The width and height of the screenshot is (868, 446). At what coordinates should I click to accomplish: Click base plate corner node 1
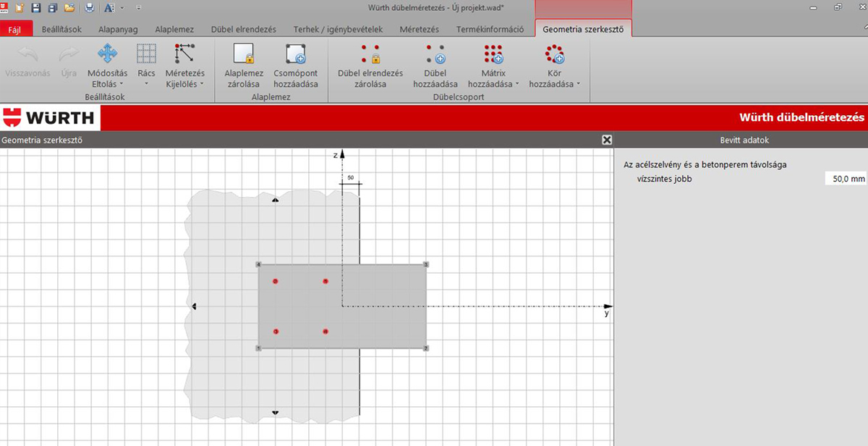click(258, 348)
